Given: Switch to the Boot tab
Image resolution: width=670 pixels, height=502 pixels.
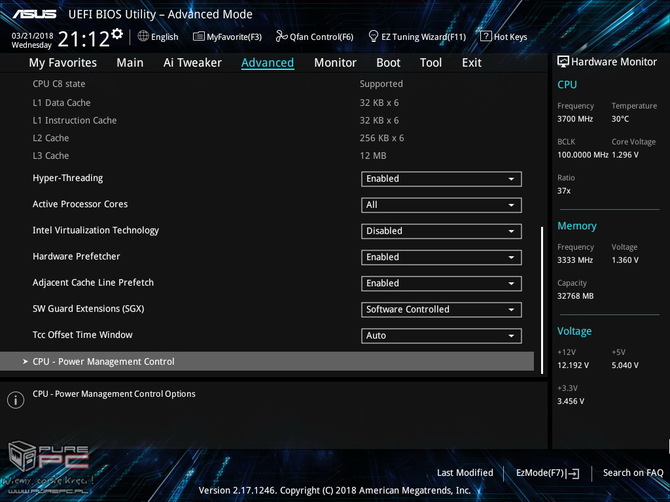Looking at the screenshot, I should click(388, 63).
